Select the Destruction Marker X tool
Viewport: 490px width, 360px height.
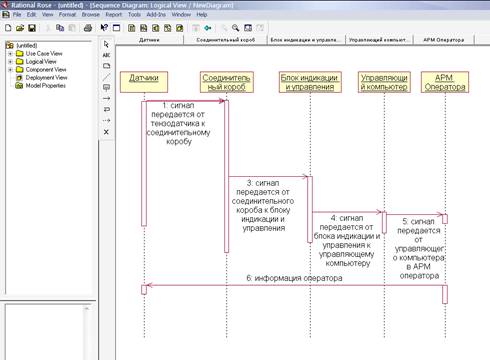click(x=106, y=132)
